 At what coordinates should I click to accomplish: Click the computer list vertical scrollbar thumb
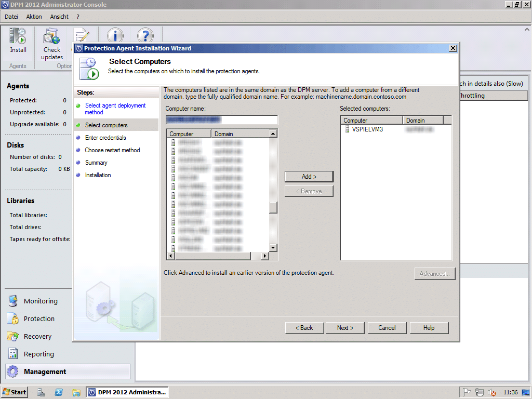(x=273, y=207)
